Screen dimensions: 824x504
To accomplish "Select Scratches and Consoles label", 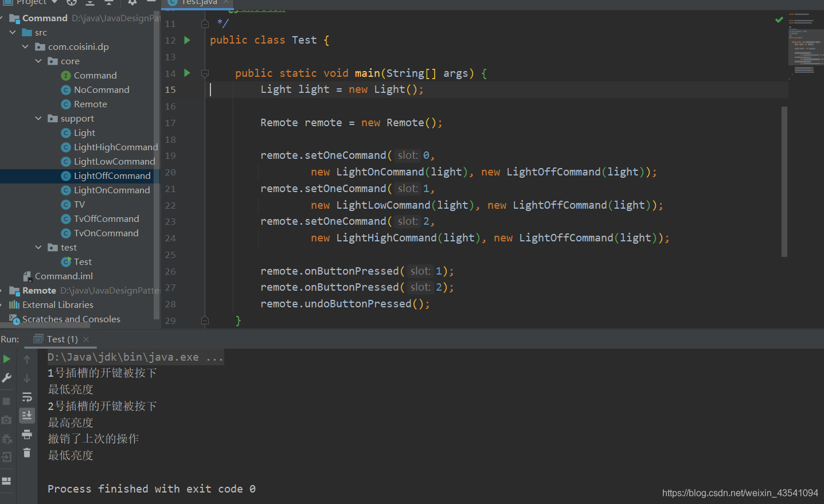I will coord(71,319).
